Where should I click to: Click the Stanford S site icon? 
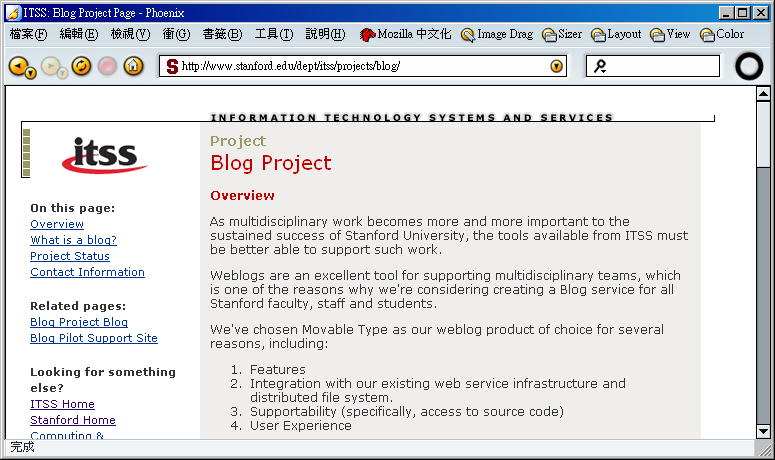(x=172, y=66)
